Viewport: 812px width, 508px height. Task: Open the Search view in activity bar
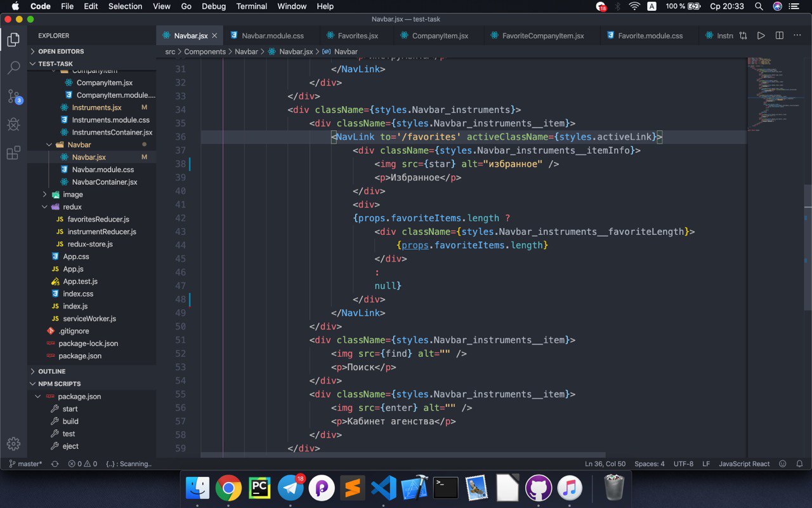(13, 68)
